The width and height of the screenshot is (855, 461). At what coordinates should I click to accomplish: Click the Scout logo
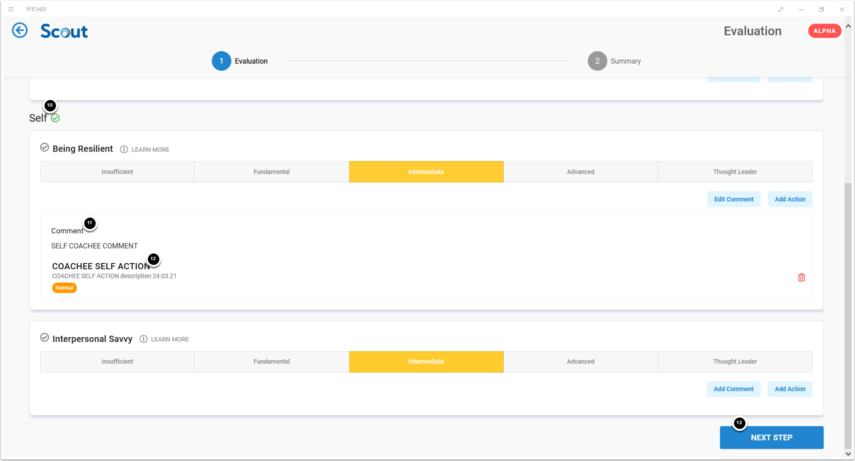click(x=64, y=31)
